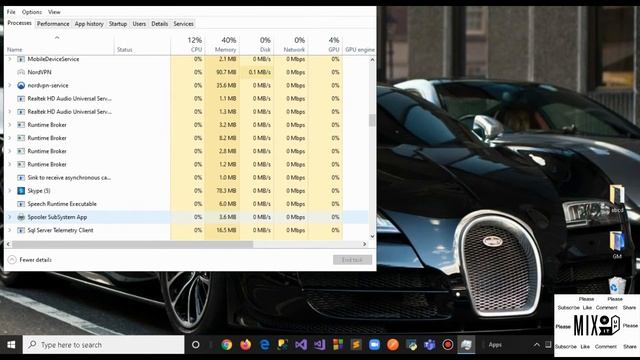This screenshot has width=640, height=360.
Task: Open Firefox from the taskbar
Action: tap(245, 345)
